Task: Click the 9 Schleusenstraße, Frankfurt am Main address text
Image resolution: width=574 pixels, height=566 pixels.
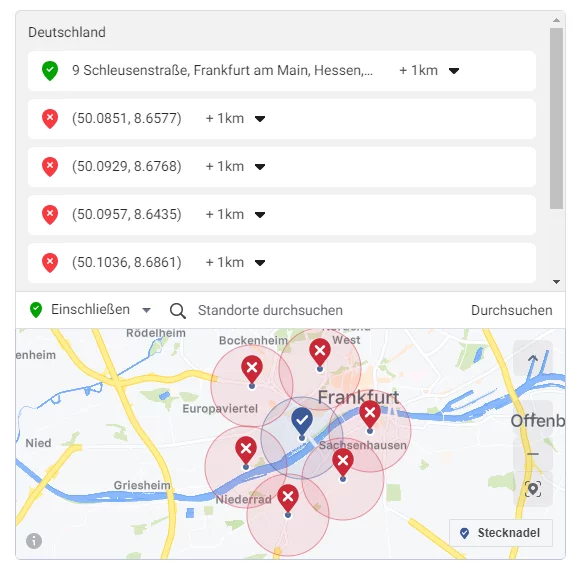Action: pyautogui.click(x=223, y=70)
